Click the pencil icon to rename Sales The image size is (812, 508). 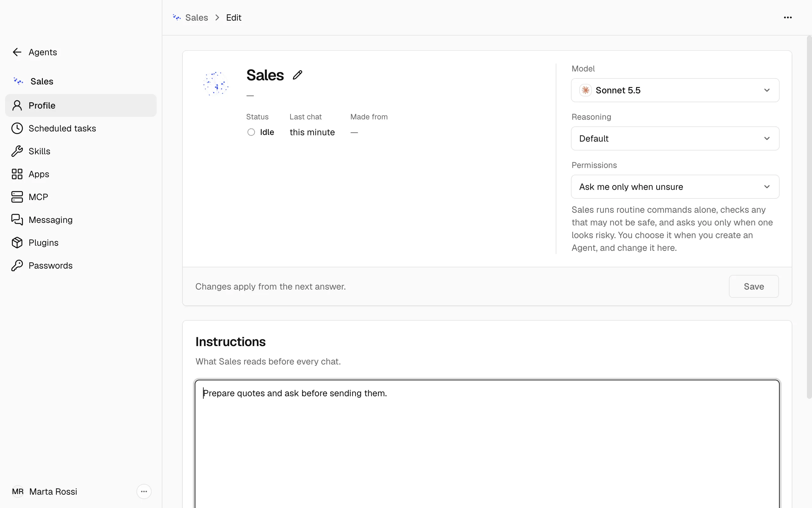pos(297,75)
